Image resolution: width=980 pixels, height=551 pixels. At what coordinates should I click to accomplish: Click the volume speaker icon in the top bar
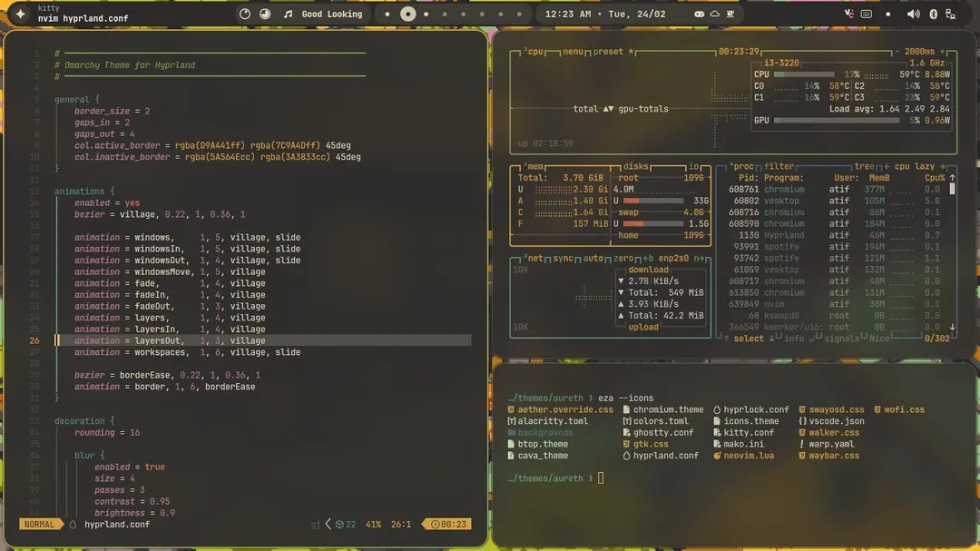[x=913, y=14]
